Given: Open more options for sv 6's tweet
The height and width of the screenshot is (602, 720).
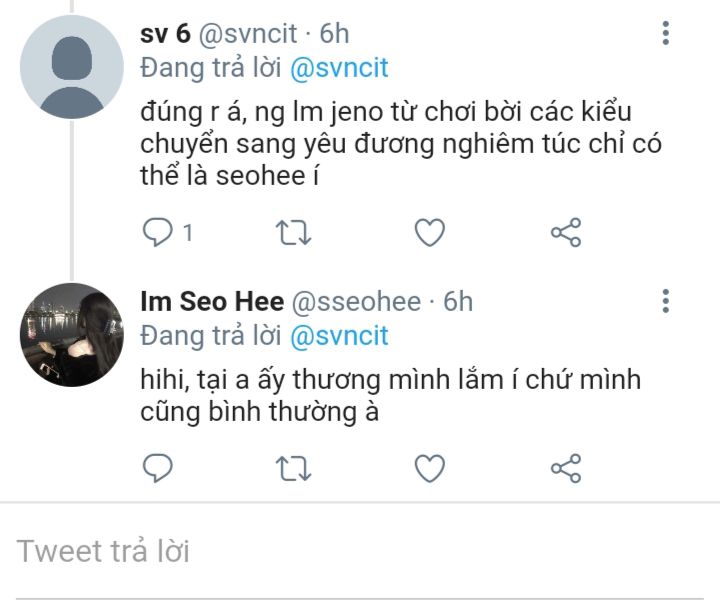Looking at the screenshot, I should pos(666,33).
